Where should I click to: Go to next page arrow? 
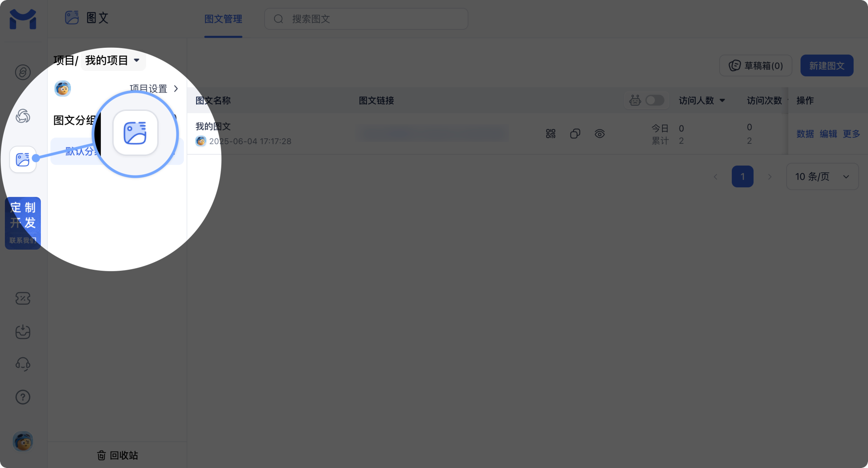pyautogui.click(x=769, y=177)
